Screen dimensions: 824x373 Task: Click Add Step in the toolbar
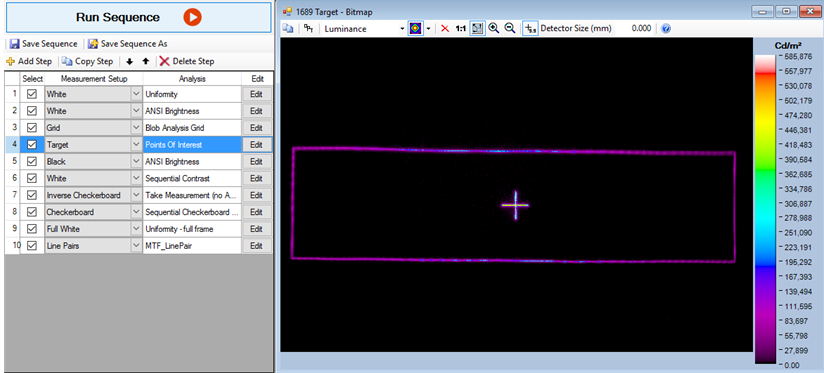29,61
